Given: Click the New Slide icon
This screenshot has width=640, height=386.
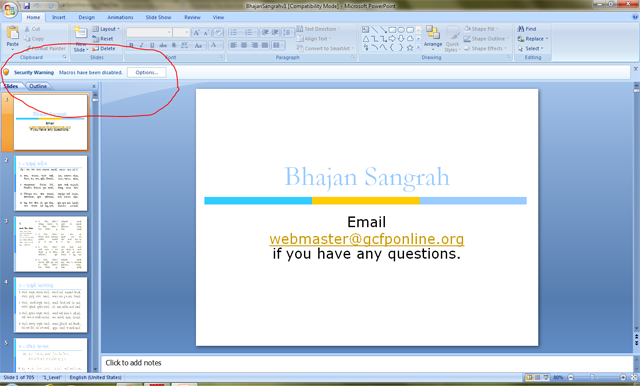Looking at the screenshot, I should [x=80, y=33].
